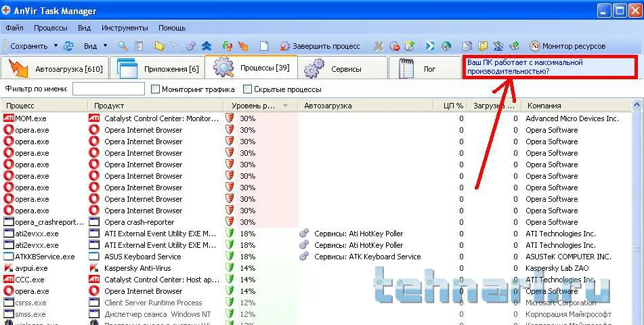Click the Kaspersky icon next to avpui.exe
This screenshot has height=325, width=644.
tap(8, 268)
